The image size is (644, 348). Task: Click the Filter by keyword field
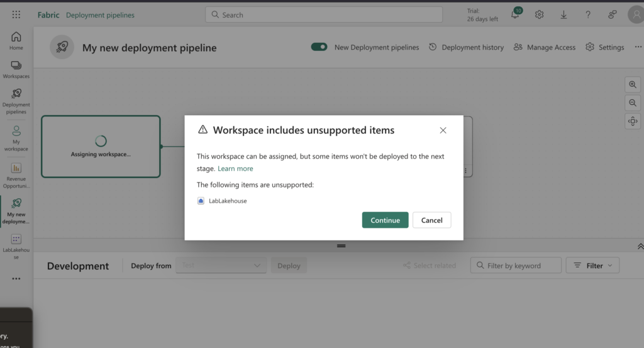pyautogui.click(x=516, y=266)
